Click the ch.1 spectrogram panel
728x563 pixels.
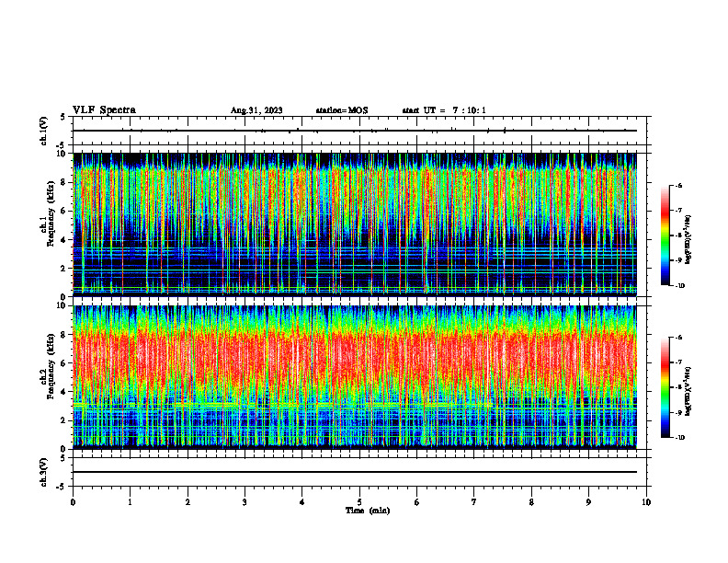coord(355,224)
